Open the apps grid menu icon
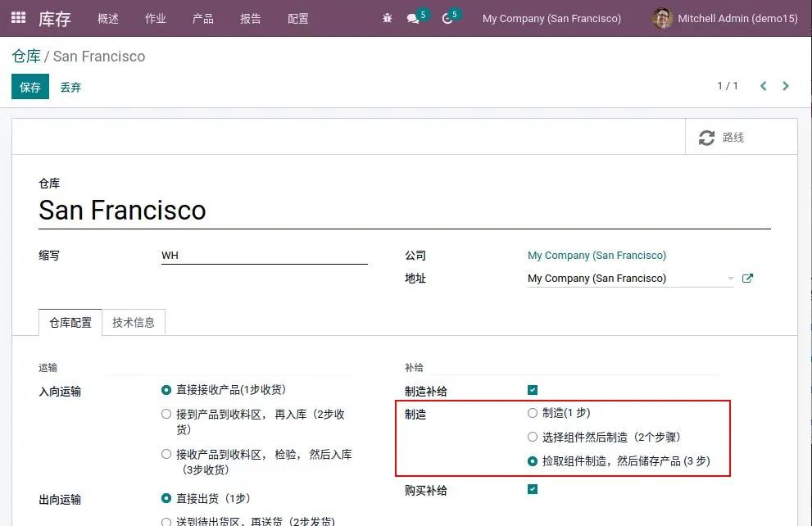This screenshot has width=812, height=526. 18,18
